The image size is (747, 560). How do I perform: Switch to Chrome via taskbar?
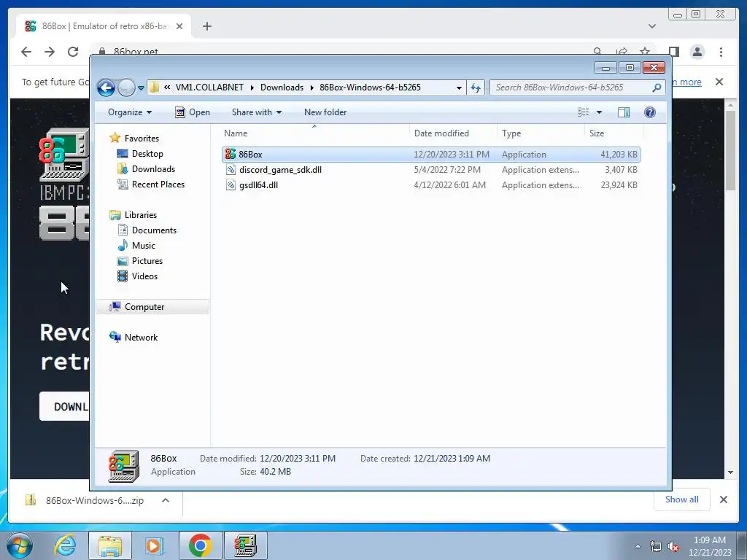(200, 545)
